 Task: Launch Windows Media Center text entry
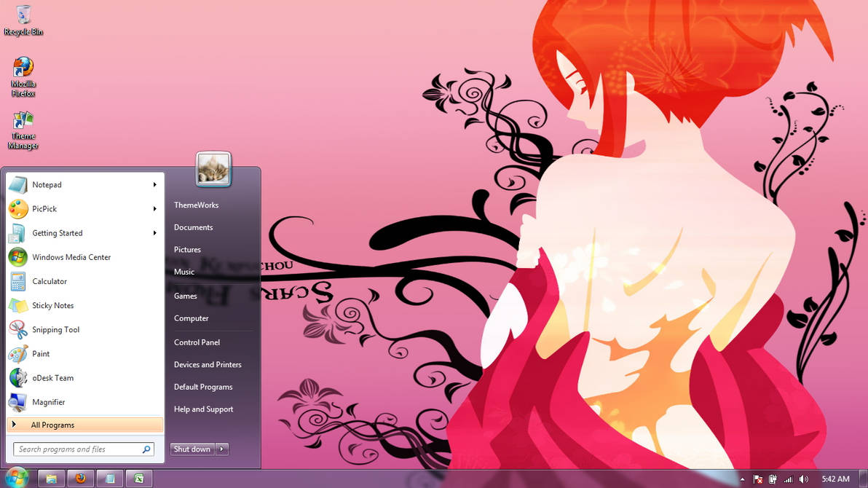tap(71, 257)
